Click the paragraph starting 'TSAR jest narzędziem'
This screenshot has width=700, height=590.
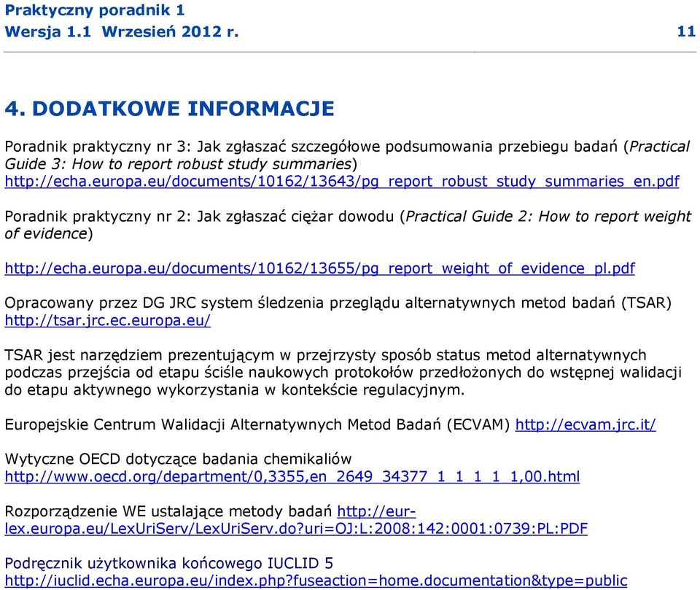[x=343, y=373]
